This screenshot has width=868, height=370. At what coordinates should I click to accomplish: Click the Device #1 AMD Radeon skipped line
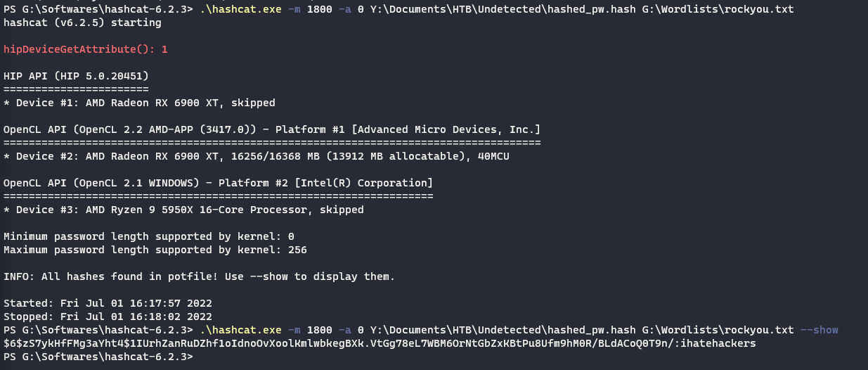pos(139,103)
